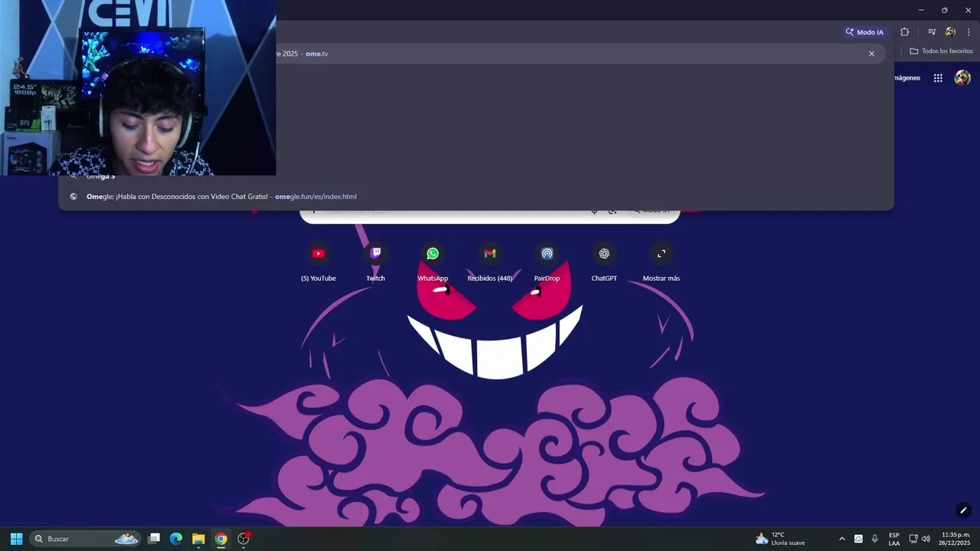The image size is (980, 551).
Task: Open the Chrome profile avatar in toolbar
Action: coord(950,32)
